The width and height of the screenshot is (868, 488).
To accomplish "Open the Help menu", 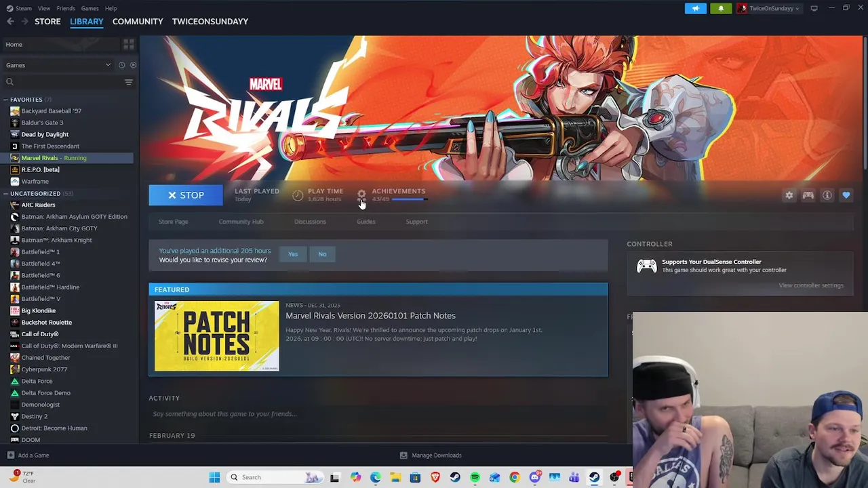I will [x=111, y=8].
